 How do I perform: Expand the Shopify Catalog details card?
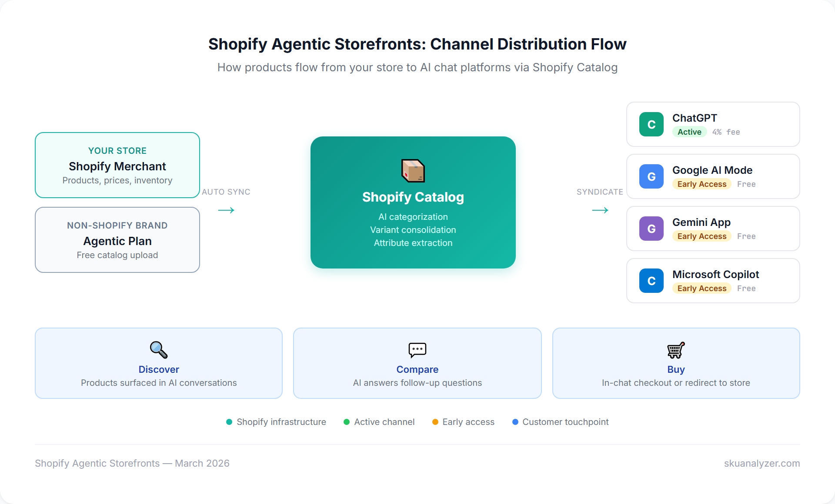coord(413,202)
